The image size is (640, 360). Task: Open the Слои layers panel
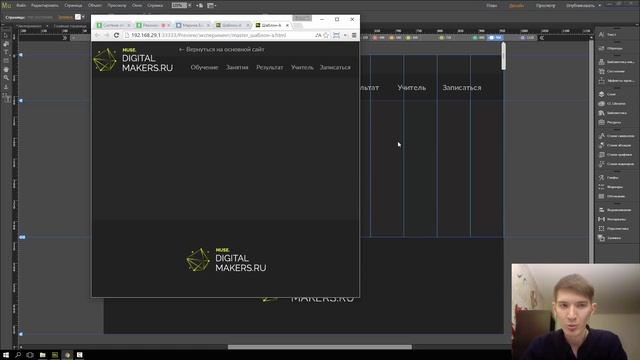pos(607,94)
